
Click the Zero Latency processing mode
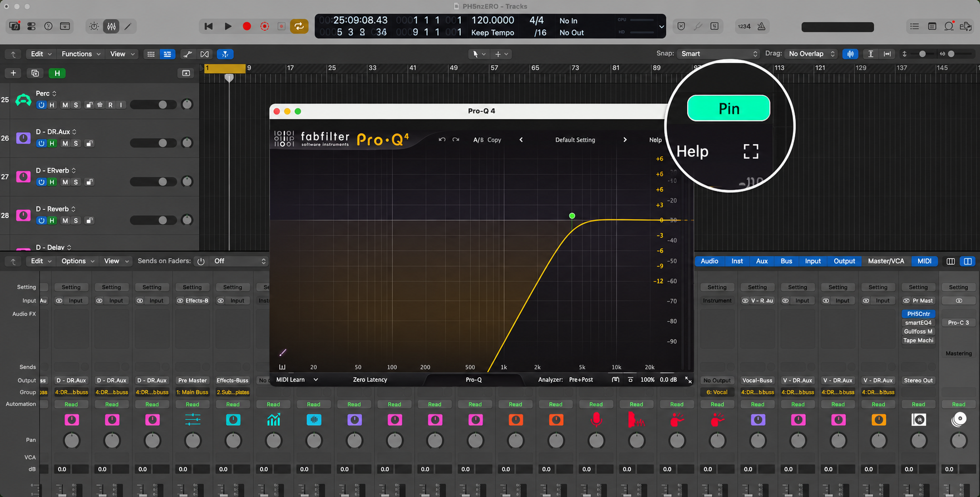point(370,380)
